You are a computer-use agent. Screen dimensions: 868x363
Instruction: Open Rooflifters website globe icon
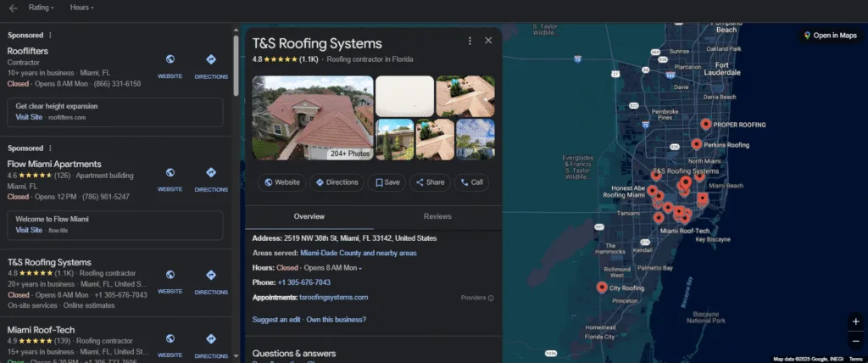point(170,59)
